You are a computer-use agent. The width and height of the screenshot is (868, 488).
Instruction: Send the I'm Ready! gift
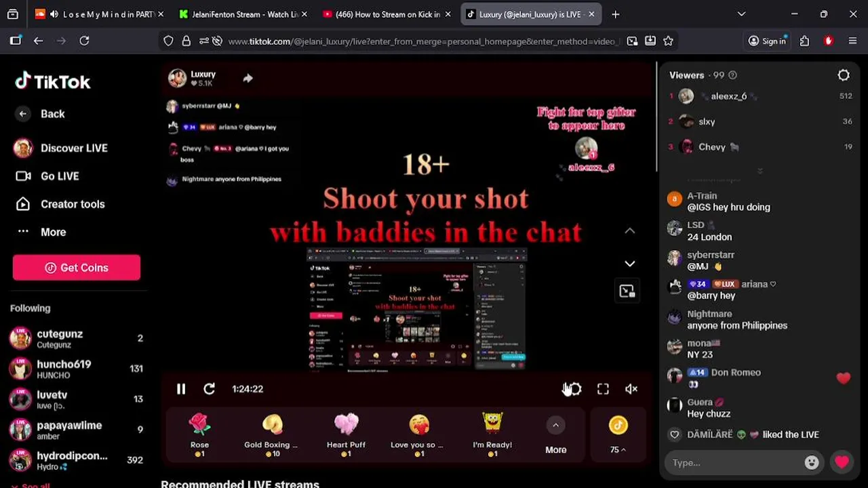pyautogui.click(x=492, y=436)
